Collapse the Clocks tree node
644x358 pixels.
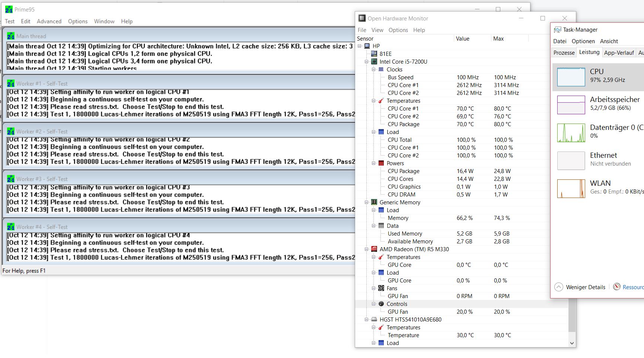tap(374, 70)
